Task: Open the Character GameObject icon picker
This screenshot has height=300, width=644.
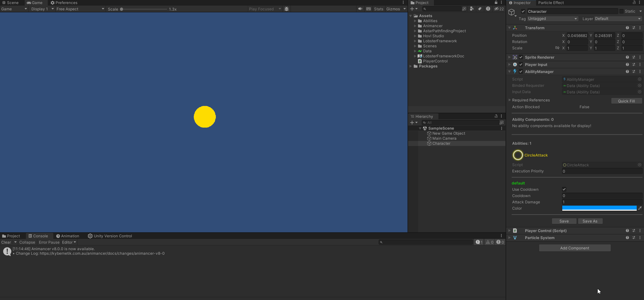Action: (x=512, y=12)
